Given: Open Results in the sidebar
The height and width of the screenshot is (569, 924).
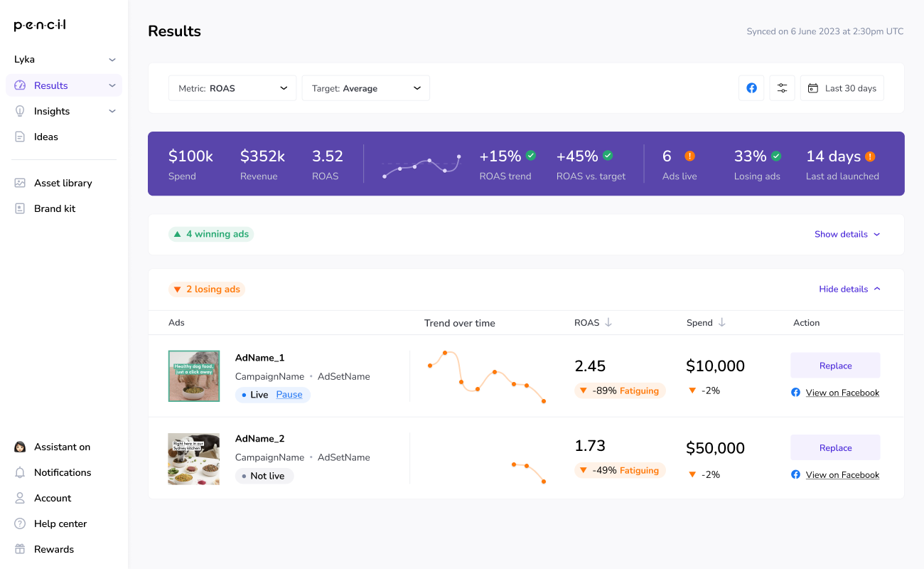Looking at the screenshot, I should pos(64,85).
